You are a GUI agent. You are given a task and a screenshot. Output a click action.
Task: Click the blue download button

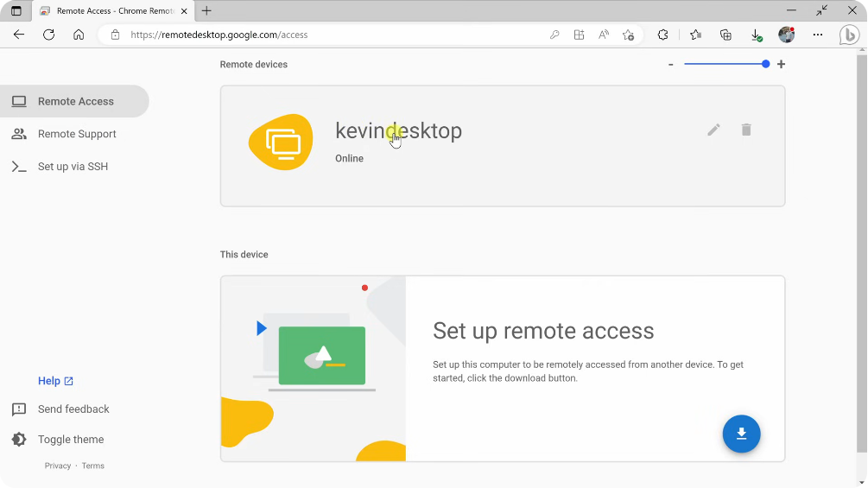click(741, 434)
